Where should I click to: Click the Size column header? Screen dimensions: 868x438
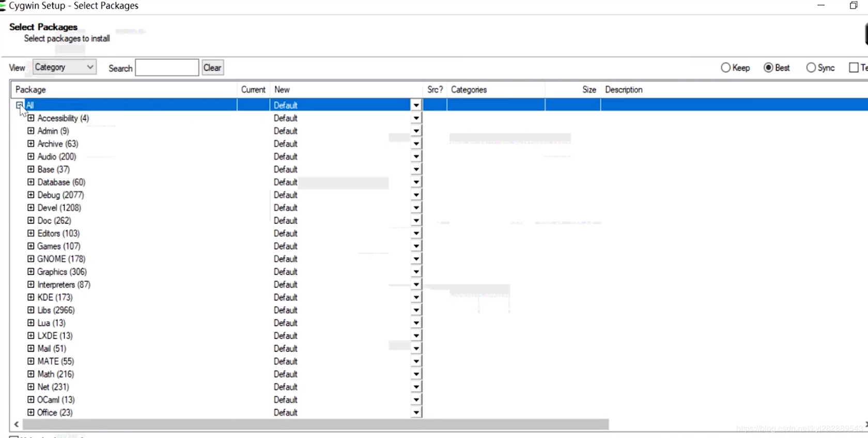573,89
